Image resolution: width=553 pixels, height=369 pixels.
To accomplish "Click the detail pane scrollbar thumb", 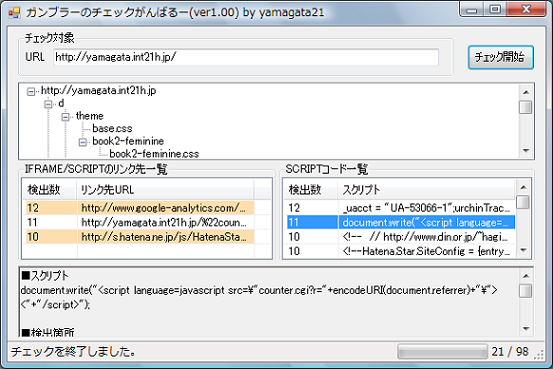I will pyautogui.click(x=526, y=291).
